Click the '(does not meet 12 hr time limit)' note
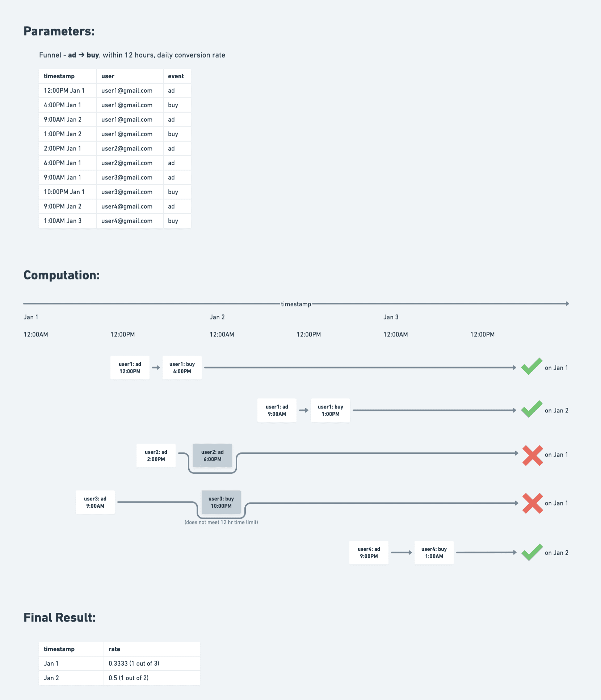 point(221,522)
